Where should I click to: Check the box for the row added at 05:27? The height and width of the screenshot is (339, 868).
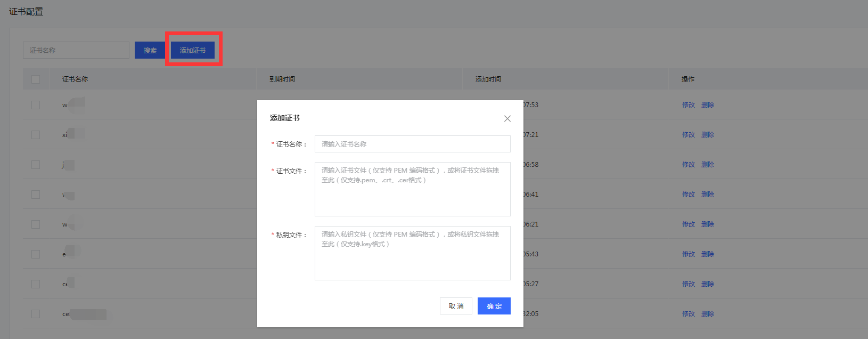36,284
